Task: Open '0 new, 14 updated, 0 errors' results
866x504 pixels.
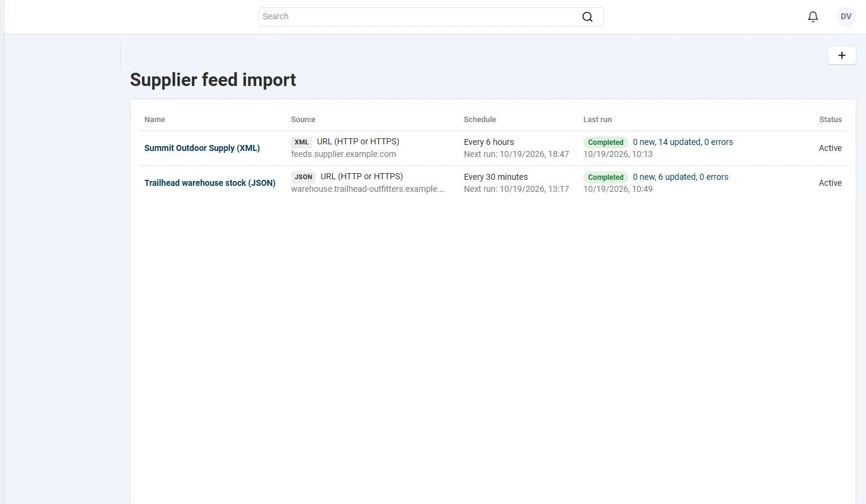Action: [x=683, y=143]
